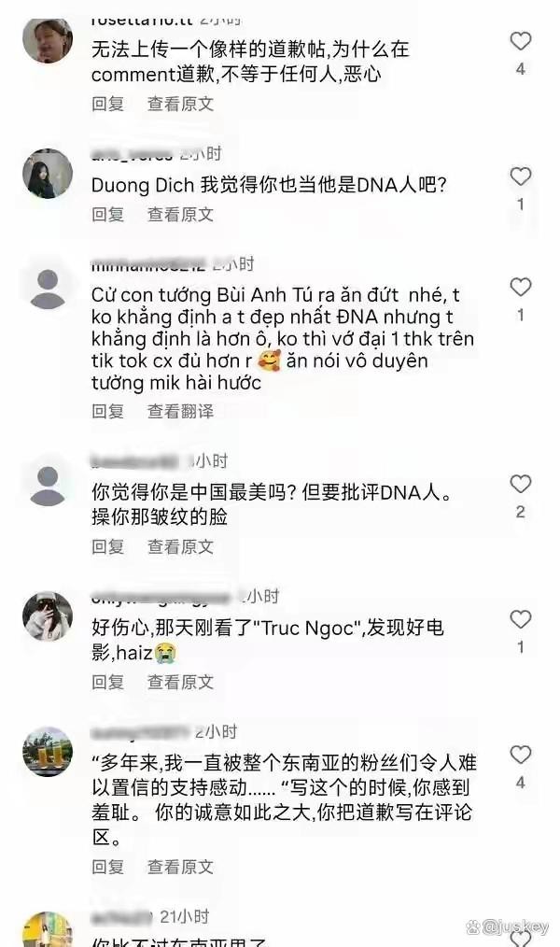Viewport: 560px width, 947px height.
Task: Open avatar of Duong Dich commenter
Action: [x=48, y=174]
